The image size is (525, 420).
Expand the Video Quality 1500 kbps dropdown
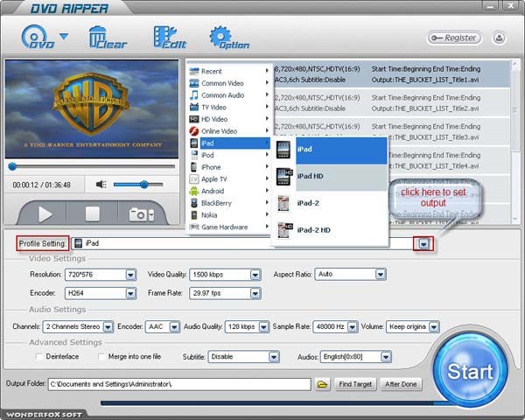[x=255, y=275]
